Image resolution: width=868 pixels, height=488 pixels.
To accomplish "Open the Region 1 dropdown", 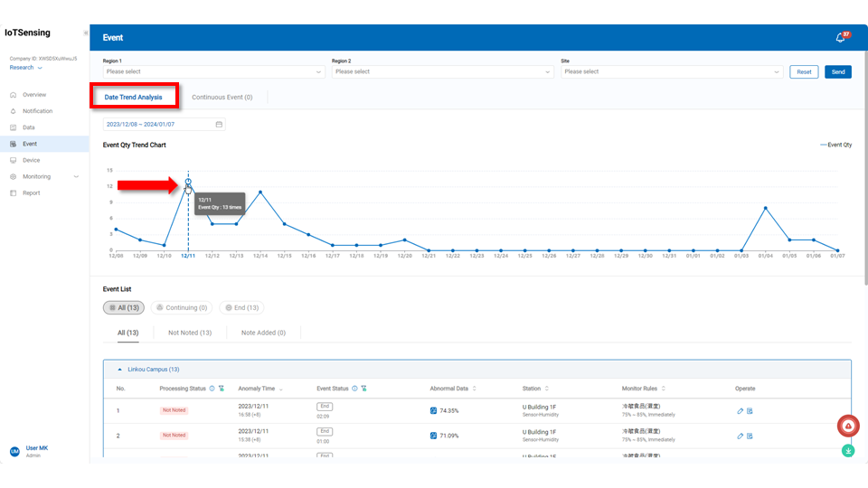I will [212, 71].
